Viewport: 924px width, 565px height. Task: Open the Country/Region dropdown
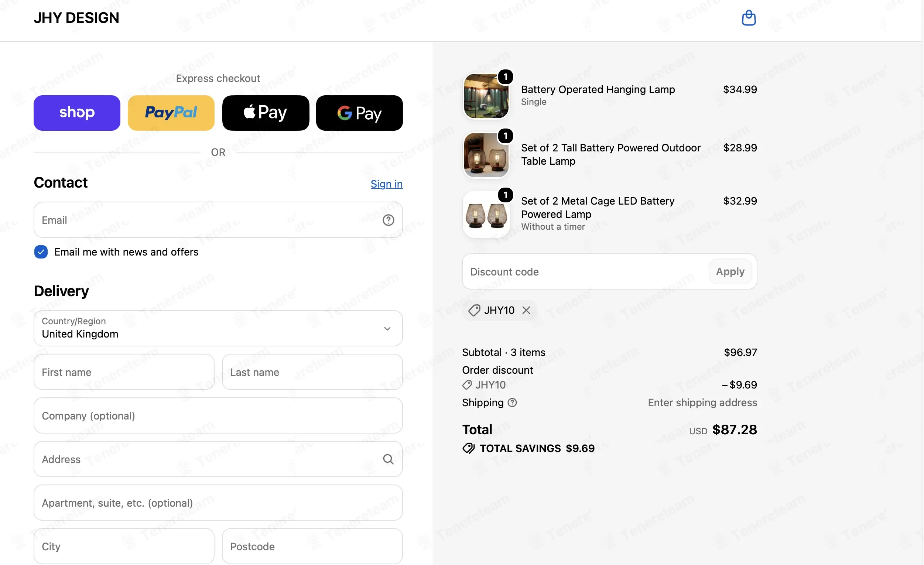pos(218,328)
